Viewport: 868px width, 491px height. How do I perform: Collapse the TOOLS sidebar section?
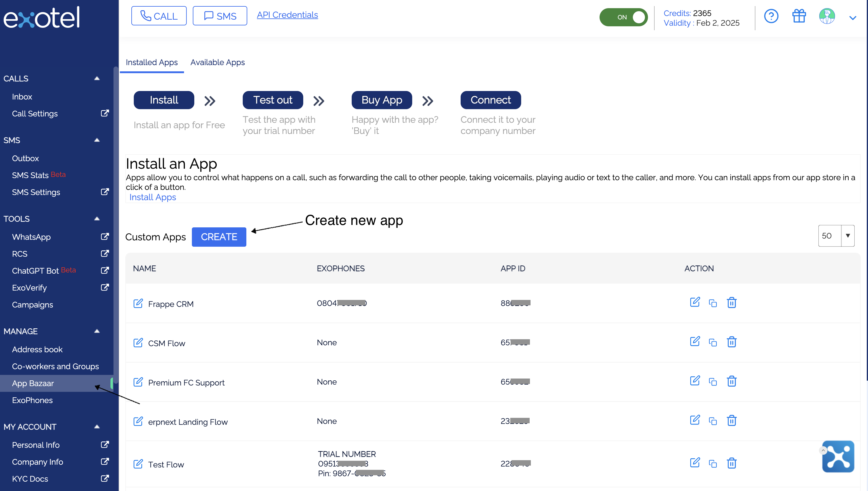coord(97,219)
